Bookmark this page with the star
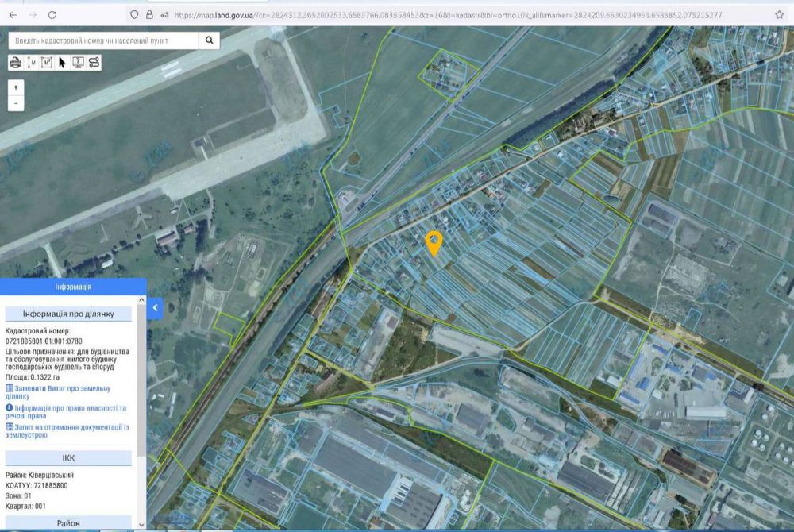794x532 pixels. (x=780, y=15)
